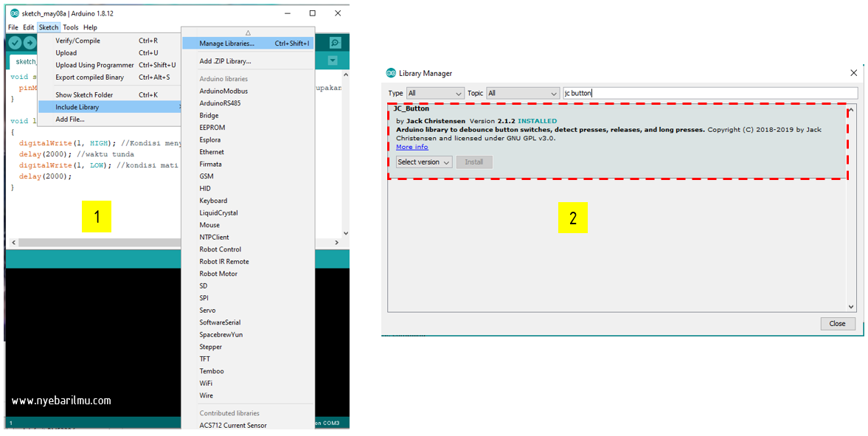
Task: Click Close button in Library Manager
Action: 838,324
